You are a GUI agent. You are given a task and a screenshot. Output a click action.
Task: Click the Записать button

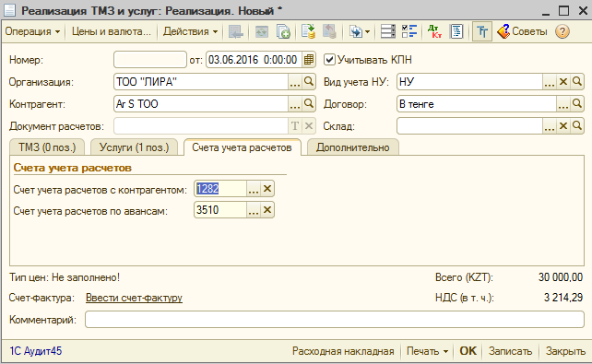click(x=510, y=351)
